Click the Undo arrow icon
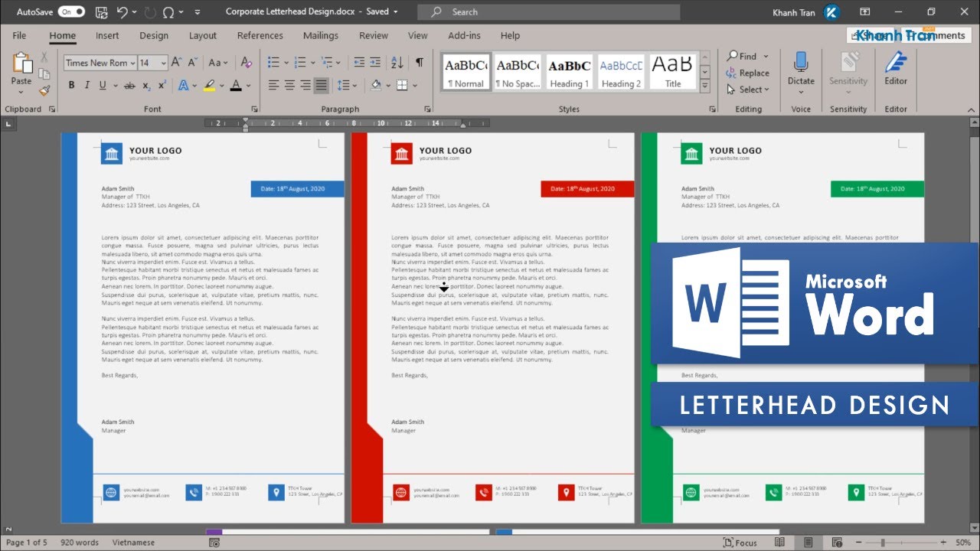The height and width of the screenshot is (551, 980). pyautogui.click(x=122, y=12)
